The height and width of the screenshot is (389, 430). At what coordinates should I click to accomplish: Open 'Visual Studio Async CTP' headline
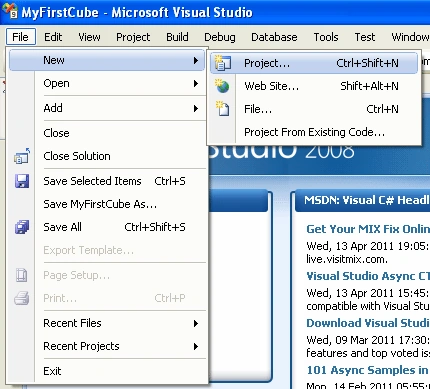(368, 276)
